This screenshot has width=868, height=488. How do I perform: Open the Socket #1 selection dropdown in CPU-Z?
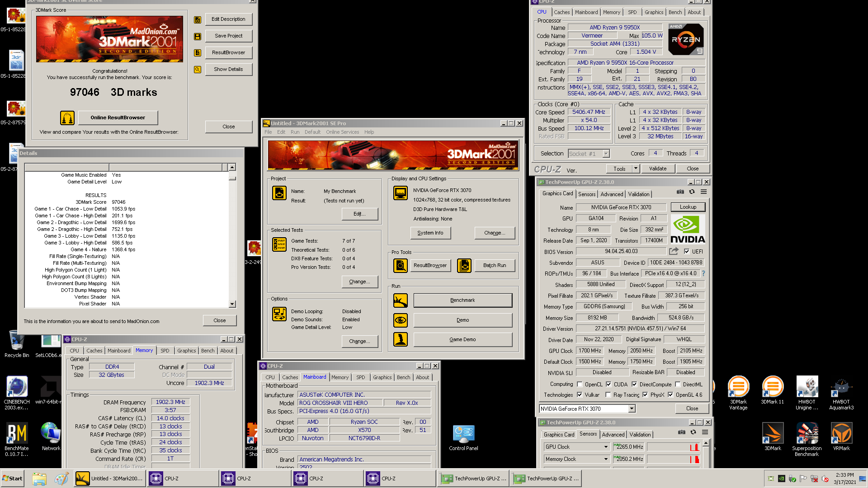pos(606,154)
